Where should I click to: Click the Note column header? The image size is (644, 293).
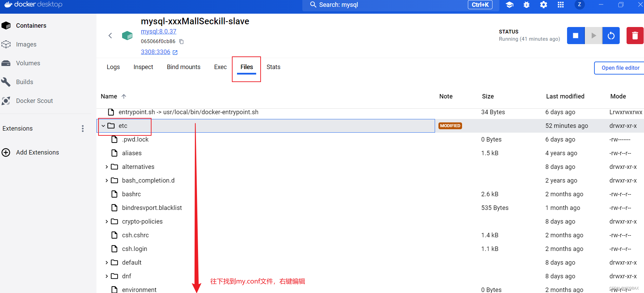pos(446,96)
